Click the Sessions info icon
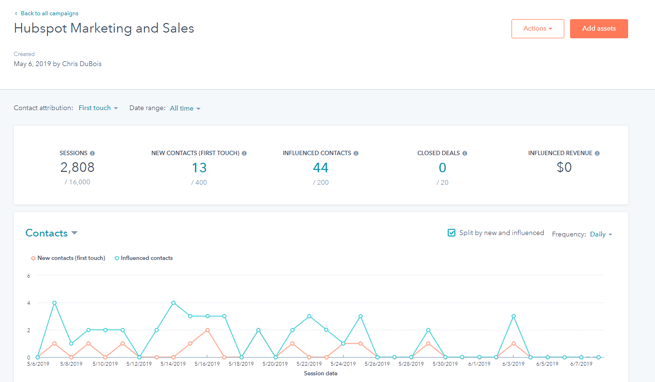Image resolution: width=655 pixels, height=382 pixels. pos(92,153)
